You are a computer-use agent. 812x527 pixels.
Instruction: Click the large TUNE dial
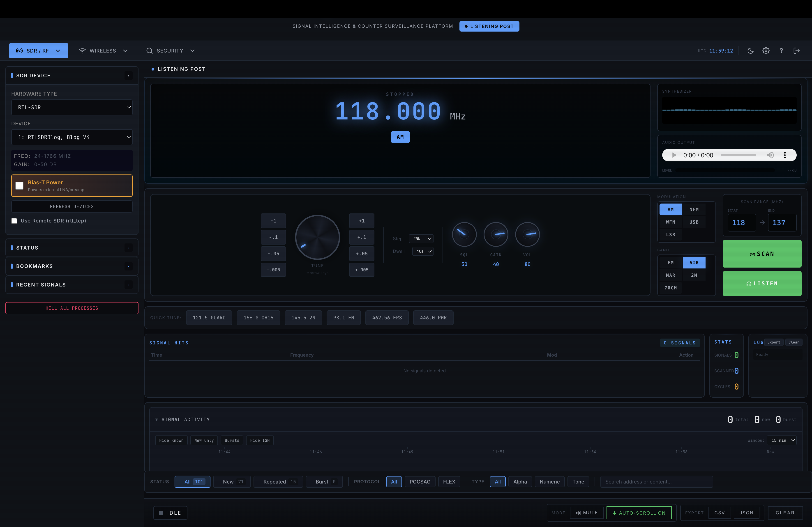(x=317, y=237)
